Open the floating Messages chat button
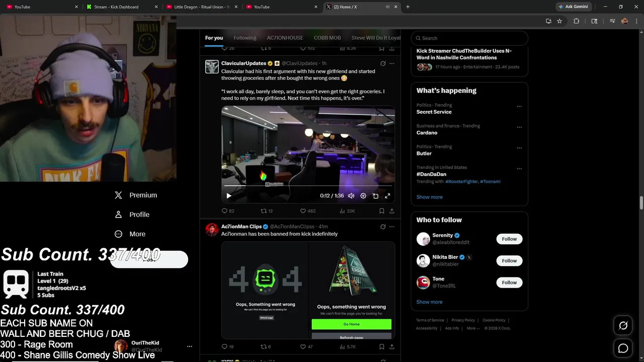The width and height of the screenshot is (644, 362). coord(623,348)
